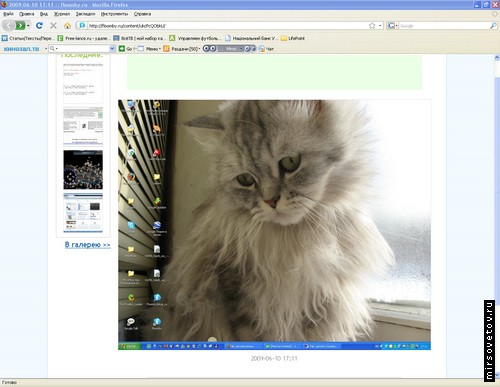Open the first document thumbnail in the sidebar
Screen dimensions: 500x387
point(83,83)
